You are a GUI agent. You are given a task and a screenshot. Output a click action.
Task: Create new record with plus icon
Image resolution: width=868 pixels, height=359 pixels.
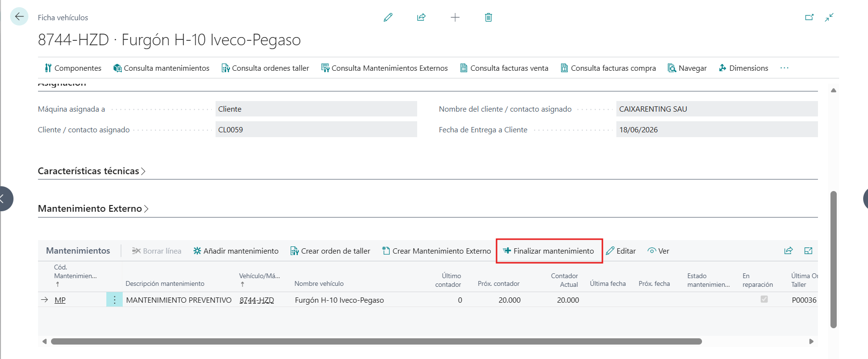tap(455, 17)
